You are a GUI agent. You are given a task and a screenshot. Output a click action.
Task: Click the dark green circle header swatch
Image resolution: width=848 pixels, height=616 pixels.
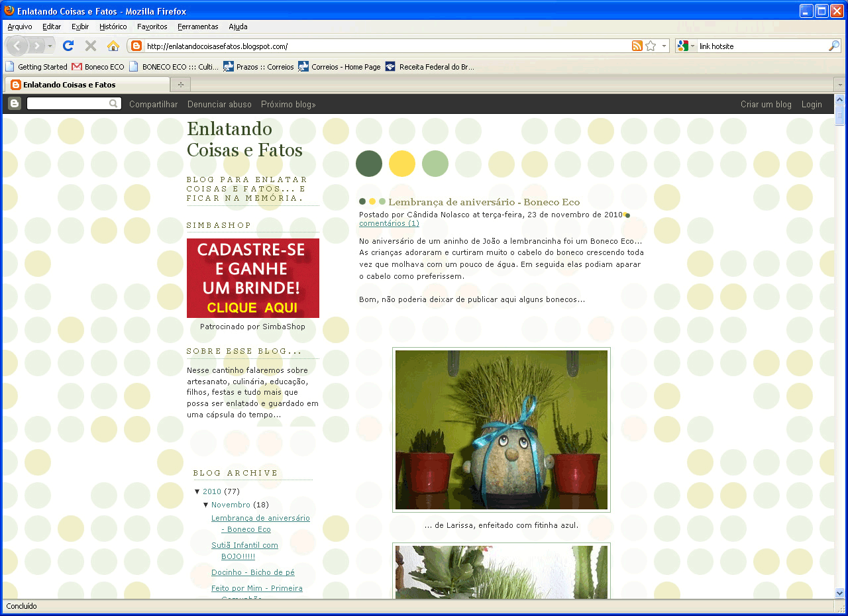coord(369,164)
